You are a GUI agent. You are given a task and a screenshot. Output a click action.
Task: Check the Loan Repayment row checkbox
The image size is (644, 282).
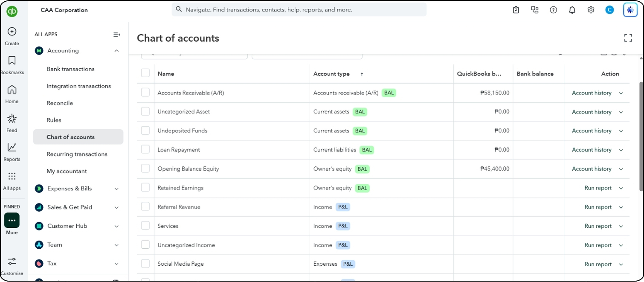pos(145,149)
